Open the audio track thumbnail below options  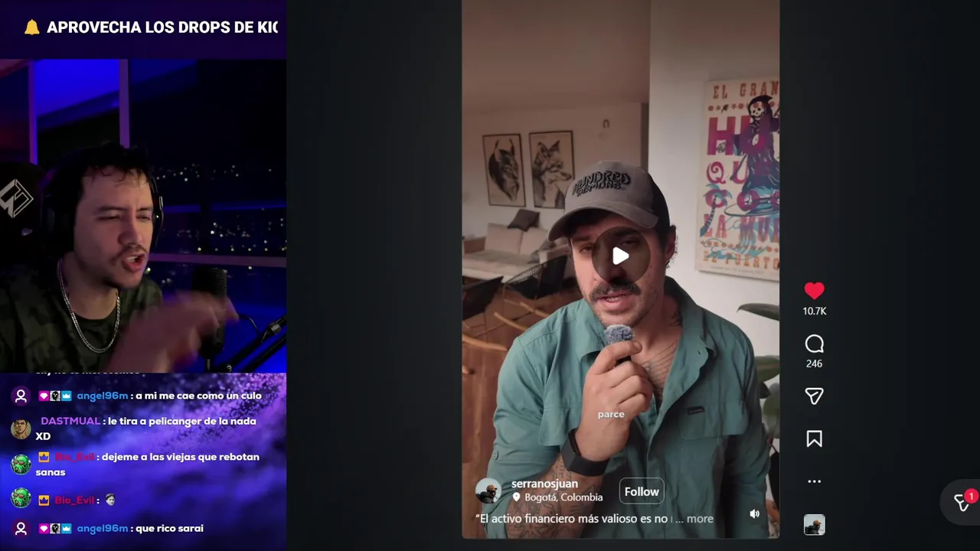(814, 525)
